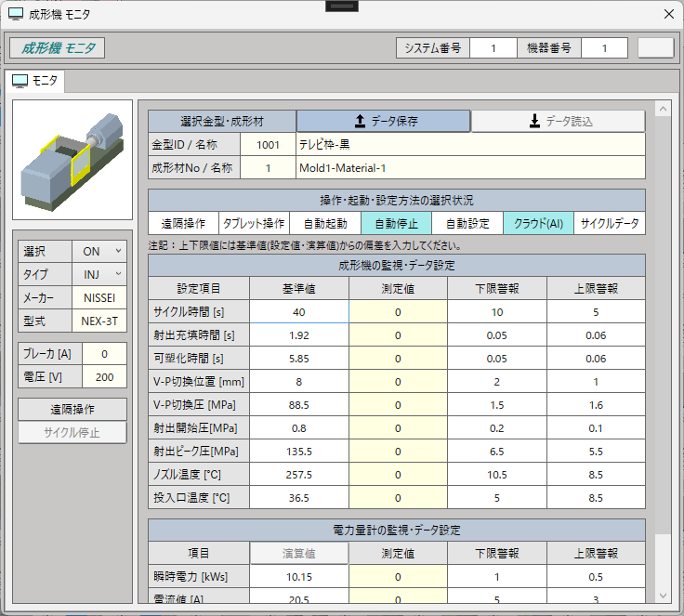684x616 pixels.
Task: Click the サイクル停止 button
Action: [72, 432]
